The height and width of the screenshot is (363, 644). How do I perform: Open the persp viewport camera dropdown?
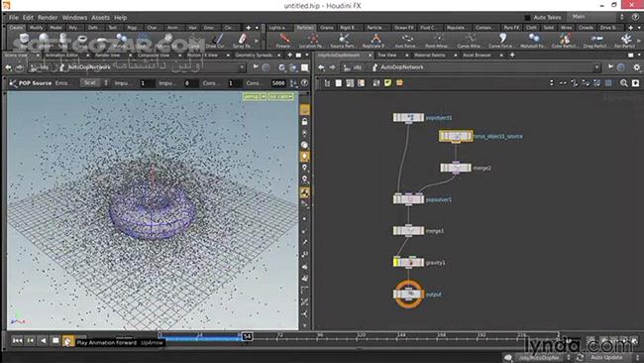pyautogui.click(x=255, y=96)
